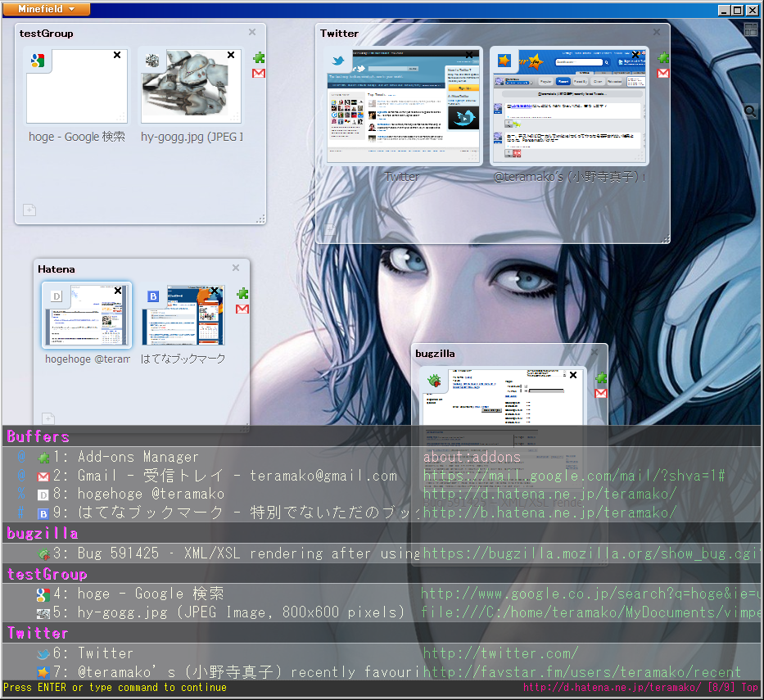Open the @teramako's favstar tab thumbnail
Screen dimensions: 764x700
[x=570, y=106]
